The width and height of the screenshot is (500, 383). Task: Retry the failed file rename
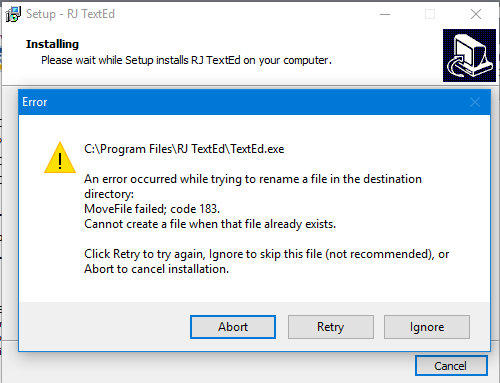click(330, 327)
